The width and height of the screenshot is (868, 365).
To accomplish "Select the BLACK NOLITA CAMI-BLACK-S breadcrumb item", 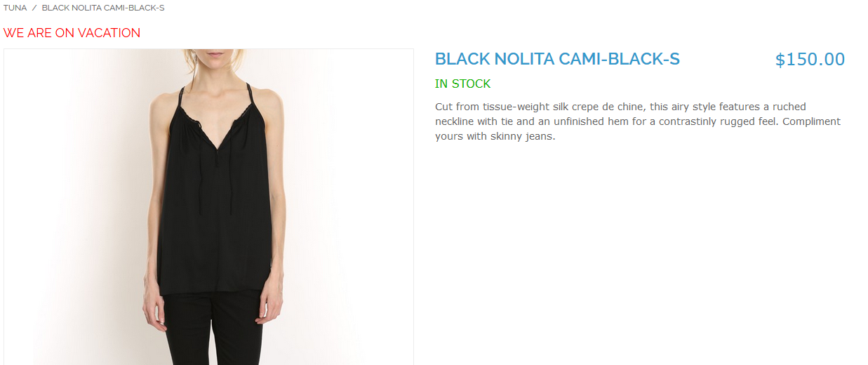I will tap(103, 8).
